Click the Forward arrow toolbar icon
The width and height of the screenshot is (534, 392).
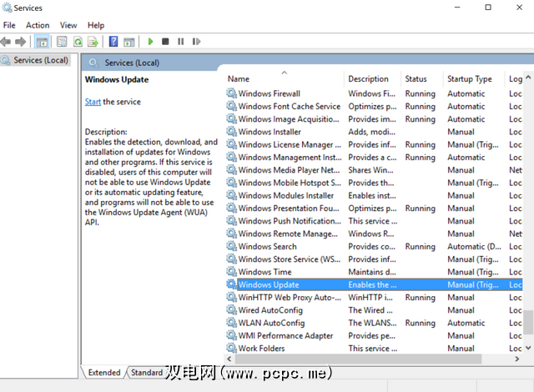20,42
